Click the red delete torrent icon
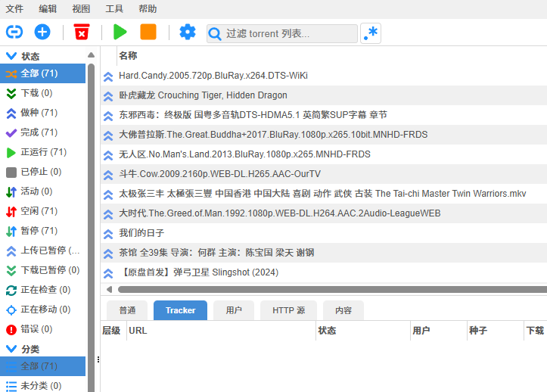547x392 pixels. [x=81, y=32]
